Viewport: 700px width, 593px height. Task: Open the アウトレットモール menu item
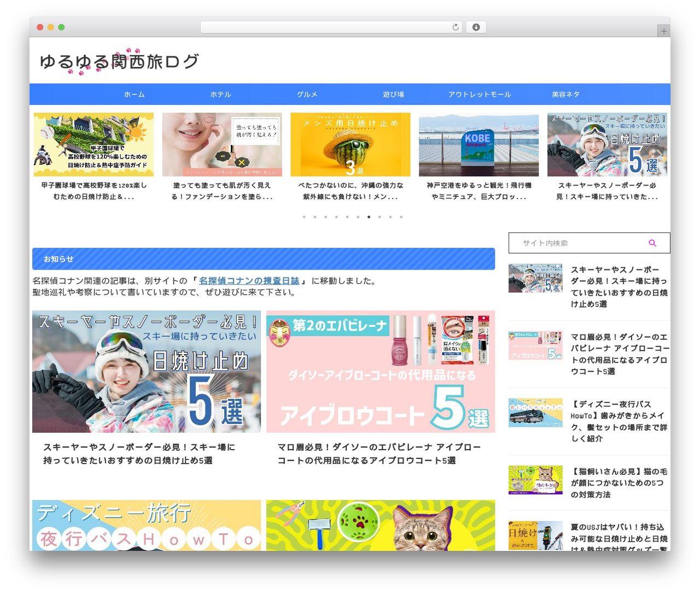click(480, 94)
